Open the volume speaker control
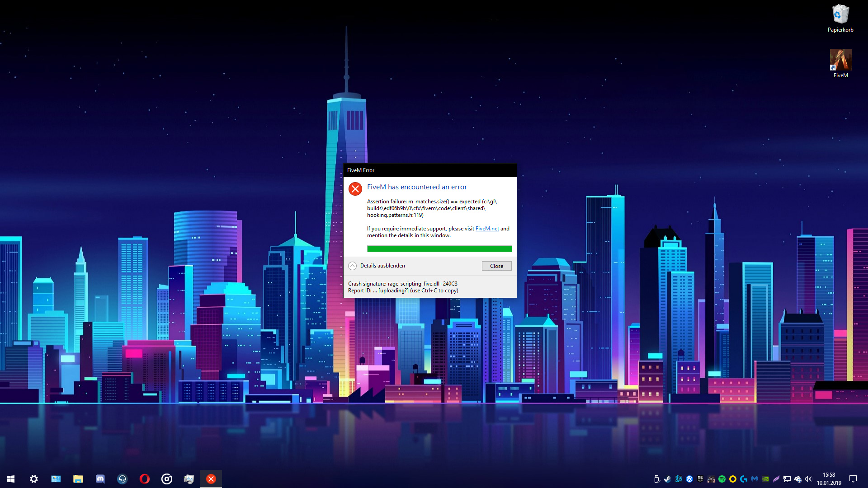 pyautogui.click(x=808, y=479)
